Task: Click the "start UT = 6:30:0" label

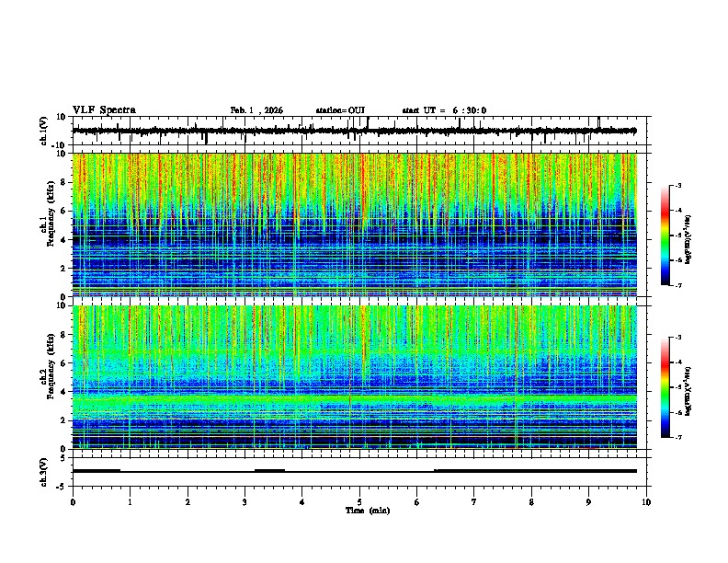Action: pos(444,110)
